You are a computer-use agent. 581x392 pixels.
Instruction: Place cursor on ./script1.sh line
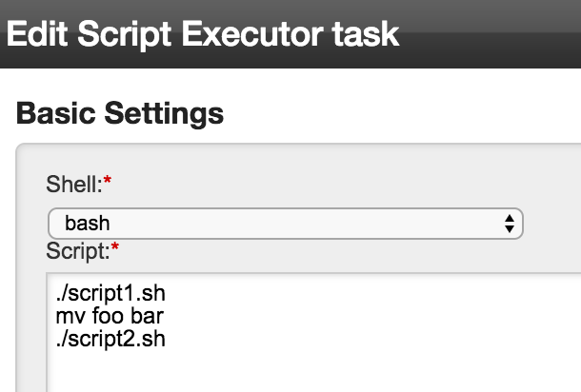[110, 294]
